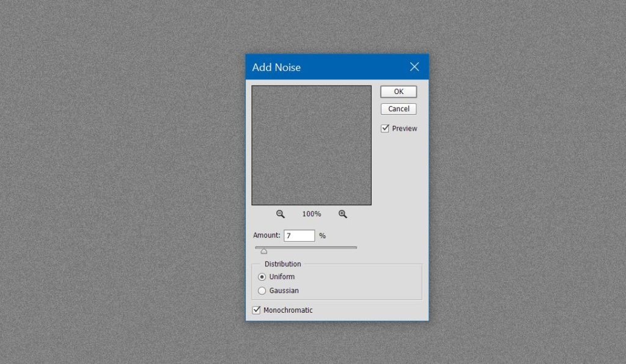
Task: Decrease the preview magnification with the minus magnifier
Action: coord(280,214)
